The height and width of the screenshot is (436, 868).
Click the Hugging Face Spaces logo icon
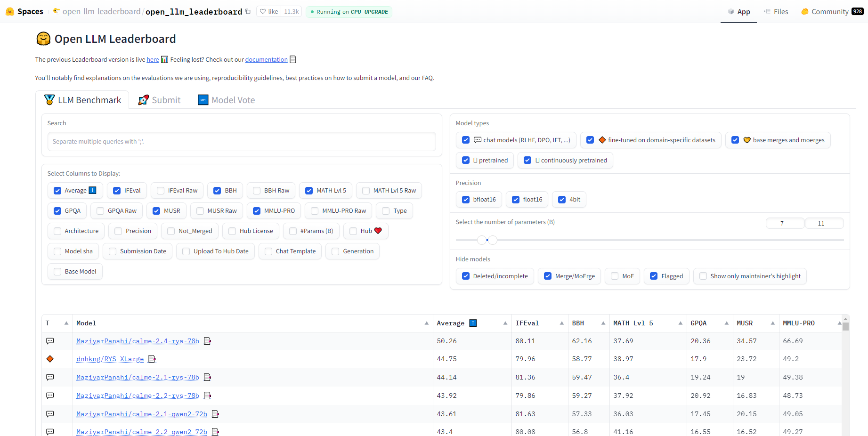coord(10,11)
